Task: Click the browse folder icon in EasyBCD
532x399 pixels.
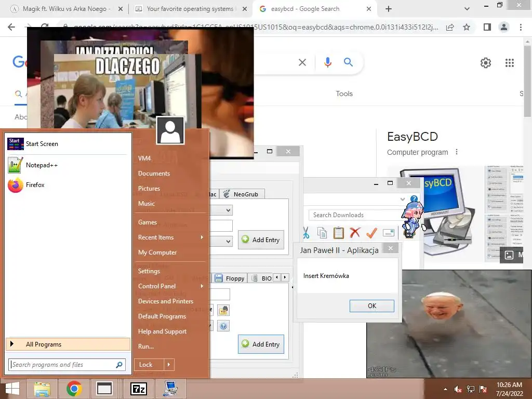Action: pos(223,310)
